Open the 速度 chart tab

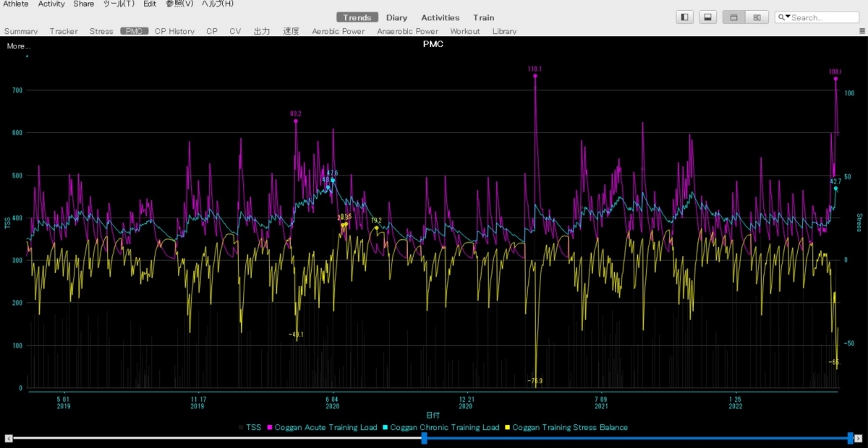click(291, 31)
